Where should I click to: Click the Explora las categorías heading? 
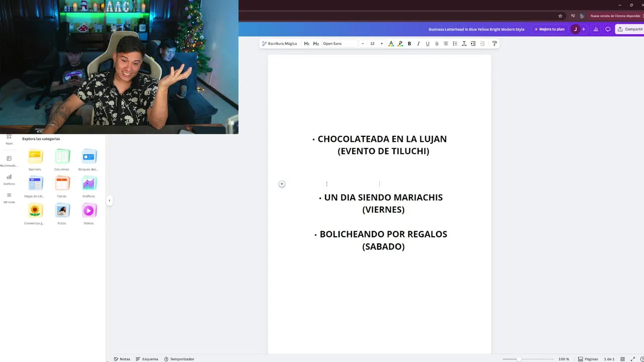[41, 139]
